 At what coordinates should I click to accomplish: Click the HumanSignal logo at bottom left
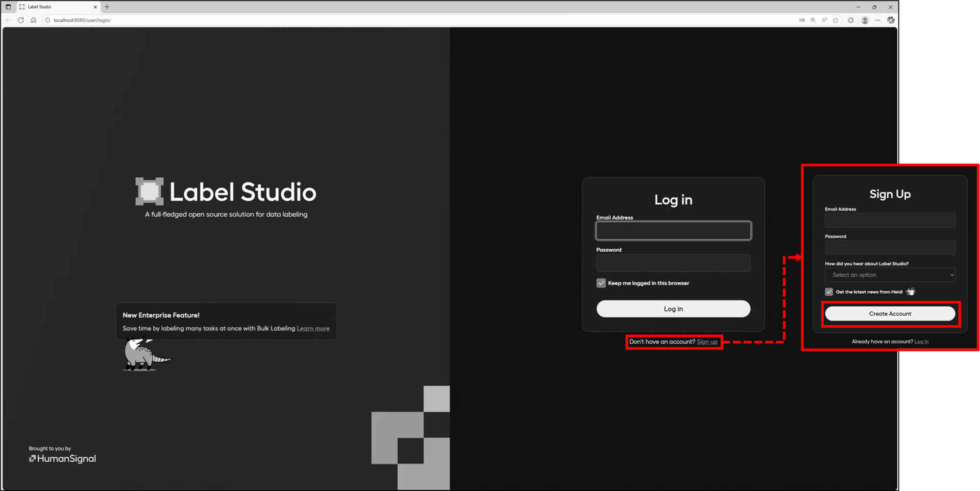(x=62, y=458)
